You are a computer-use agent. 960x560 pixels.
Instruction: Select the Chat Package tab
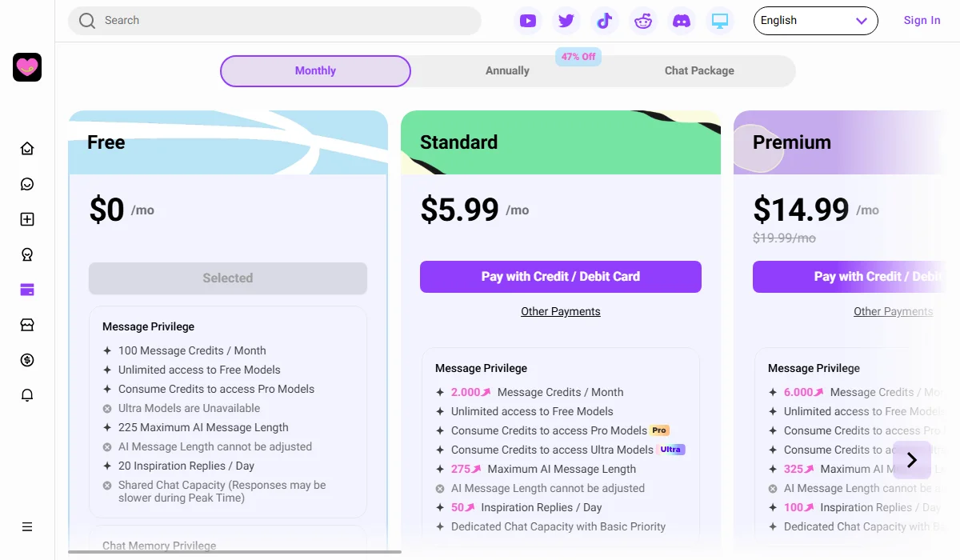click(x=699, y=70)
